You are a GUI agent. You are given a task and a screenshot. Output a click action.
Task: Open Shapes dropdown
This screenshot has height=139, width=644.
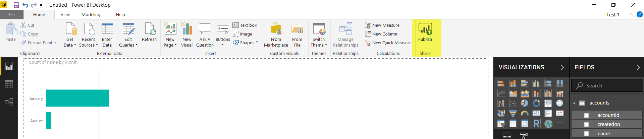click(246, 43)
